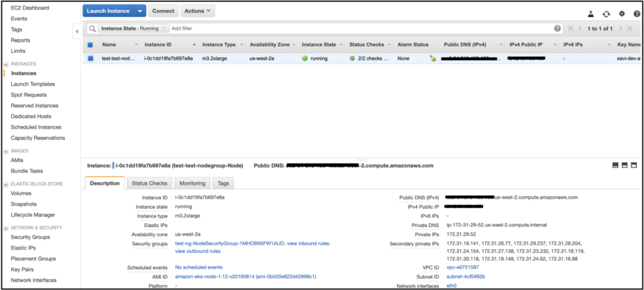
Task: Collapse the NETWORK & SECURITY sidebar section
Action: [6, 228]
